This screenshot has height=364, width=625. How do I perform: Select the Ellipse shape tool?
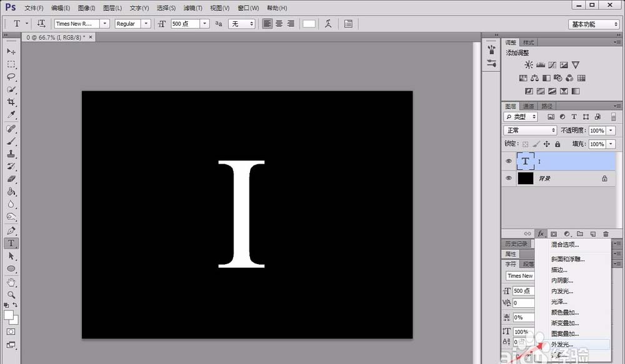(x=11, y=269)
